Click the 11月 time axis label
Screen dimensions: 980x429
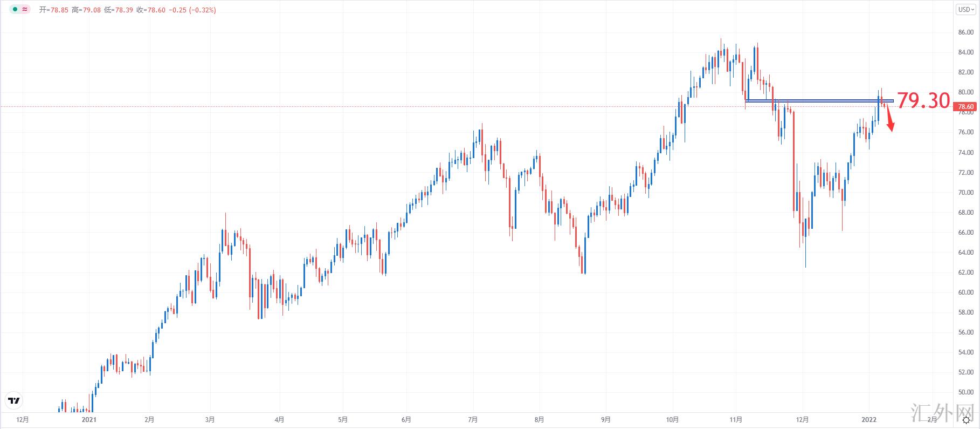[x=736, y=420]
